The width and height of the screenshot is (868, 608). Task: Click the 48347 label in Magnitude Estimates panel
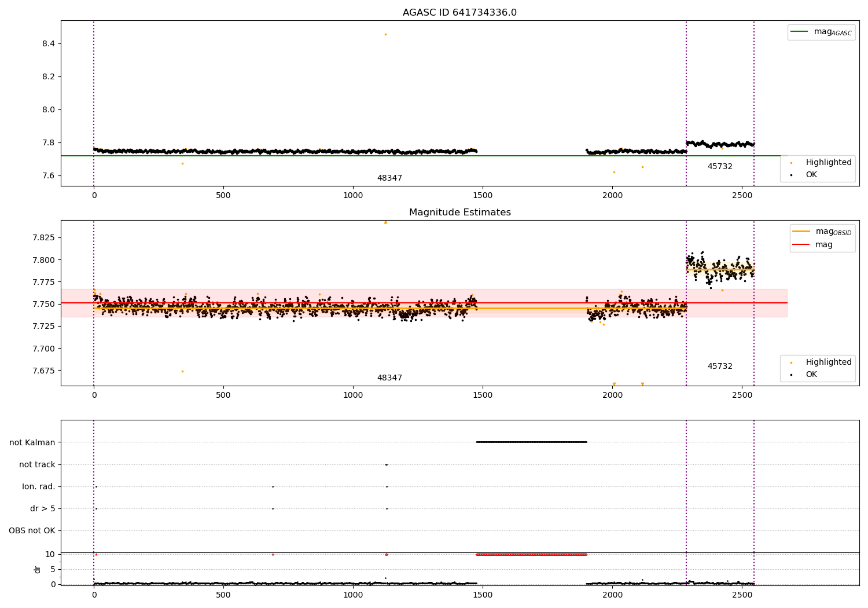pos(389,378)
